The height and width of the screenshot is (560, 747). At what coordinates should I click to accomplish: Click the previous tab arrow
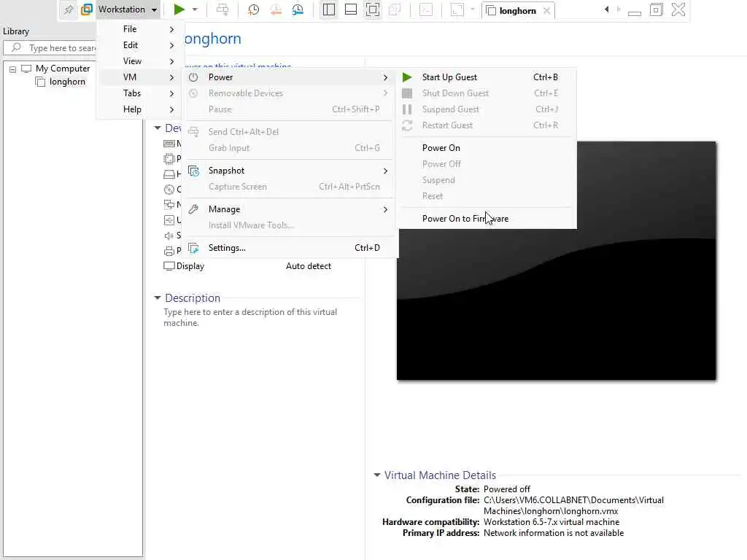(x=606, y=9)
